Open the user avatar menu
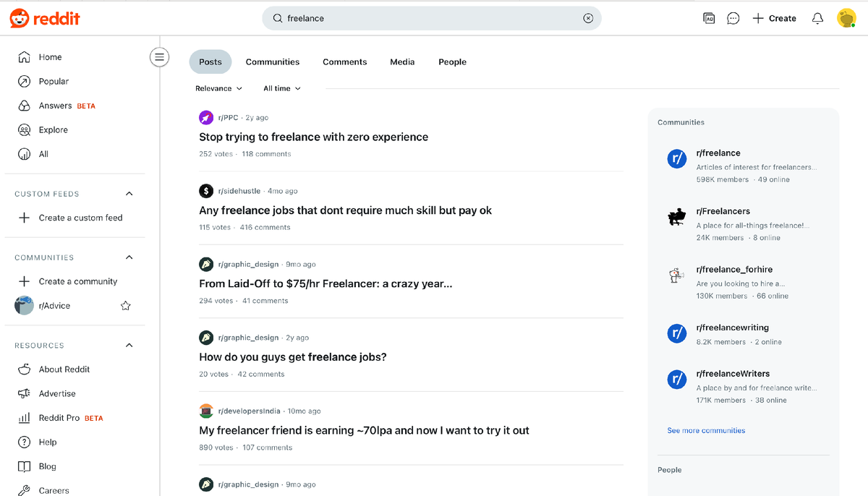Viewport: 868px width, 496px height. (x=846, y=18)
